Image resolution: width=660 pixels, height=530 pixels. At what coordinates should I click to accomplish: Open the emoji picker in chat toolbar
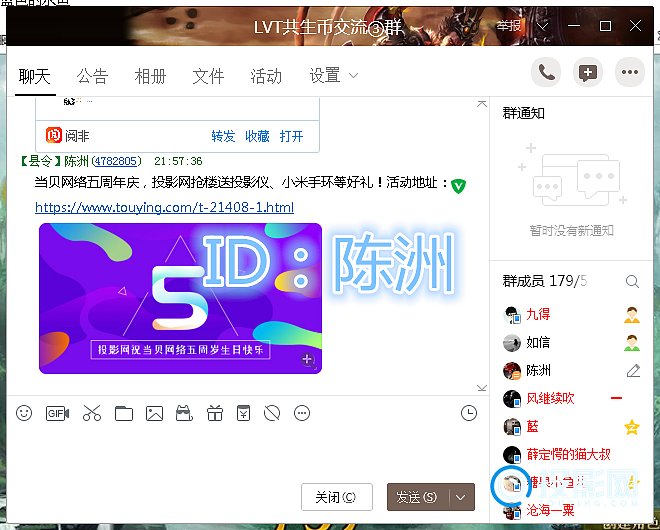click(x=24, y=413)
